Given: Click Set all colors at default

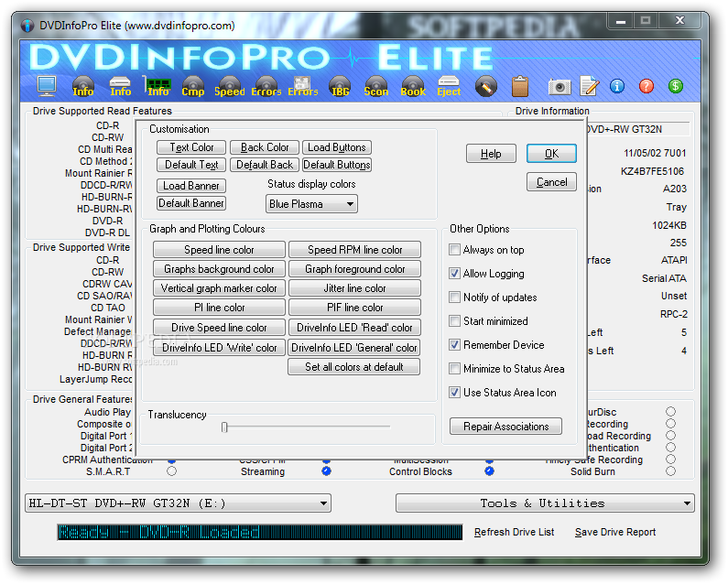Looking at the screenshot, I should click(x=353, y=367).
